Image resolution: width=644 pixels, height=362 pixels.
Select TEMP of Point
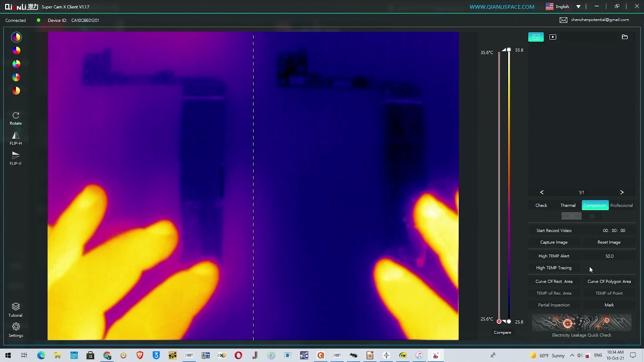[609, 293]
